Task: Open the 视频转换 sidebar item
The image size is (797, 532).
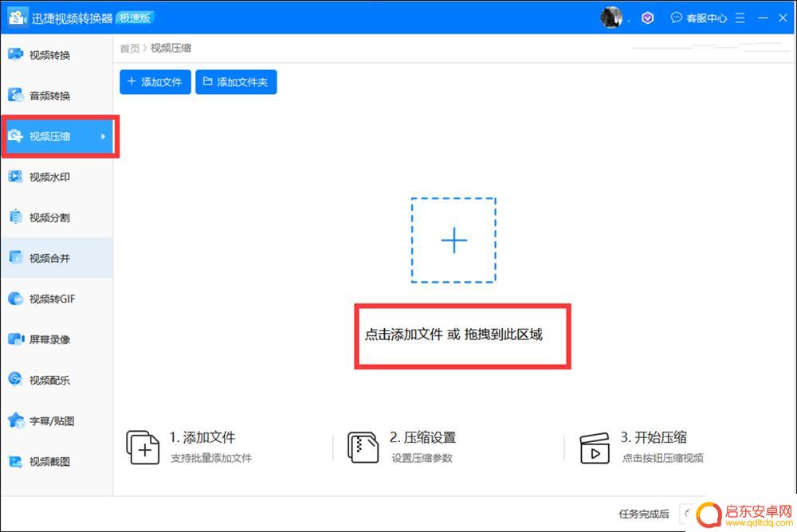Action: tap(57, 55)
